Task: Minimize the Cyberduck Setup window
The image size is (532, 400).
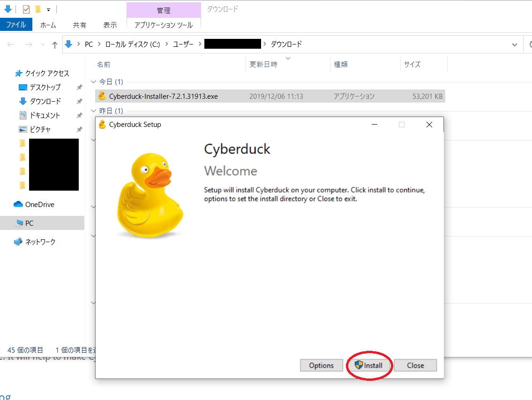Action: tap(375, 125)
